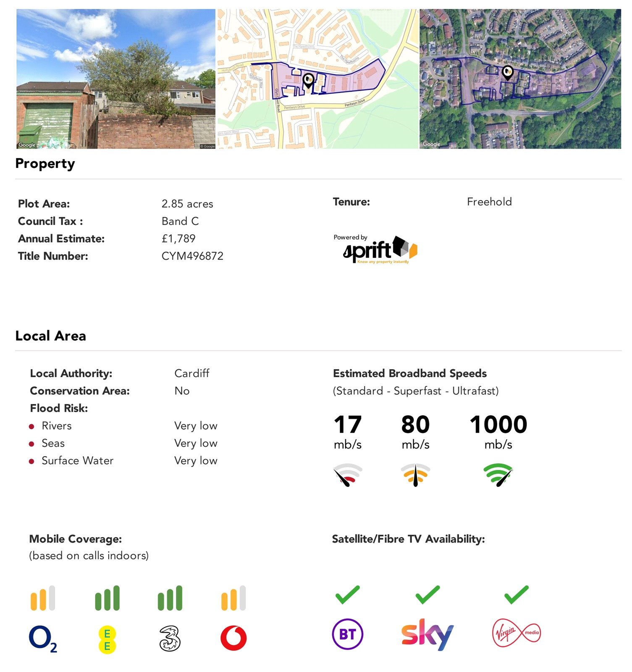Screen dimensions: 632x672
Task: Open the satellite aerial view image
Action: point(520,79)
